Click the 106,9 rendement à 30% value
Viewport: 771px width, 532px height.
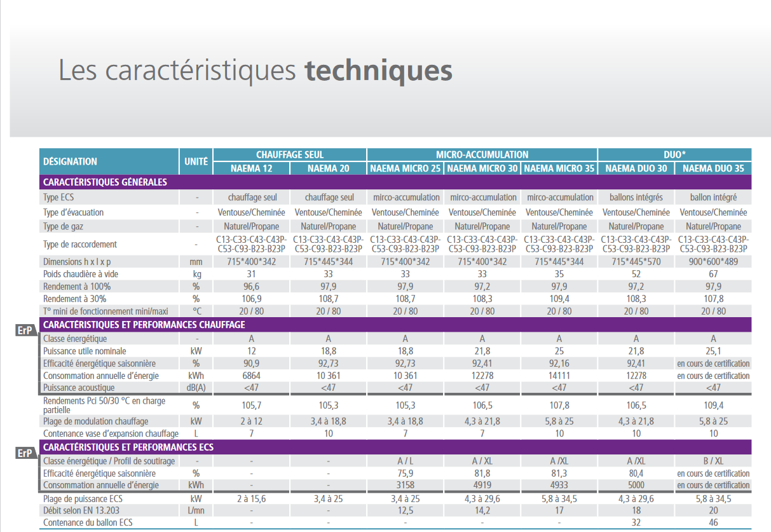coord(252,299)
